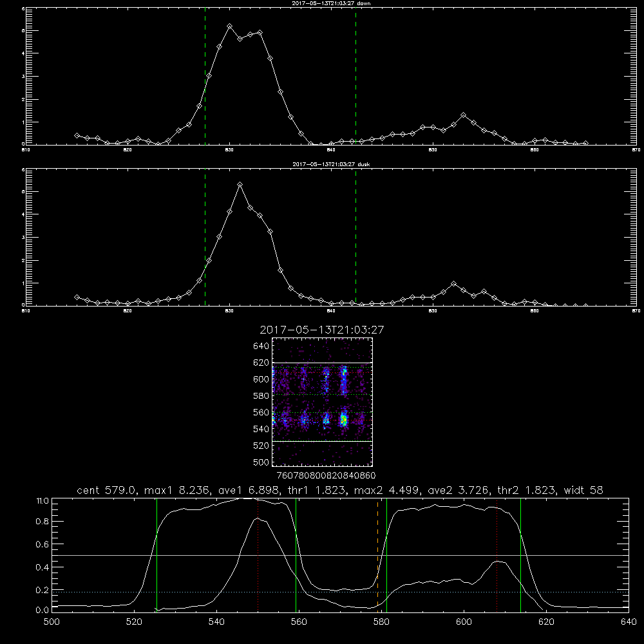This screenshot has width=644, height=644.
Task: Click the "560" x-axis label of bottom plot
Action: [299, 622]
